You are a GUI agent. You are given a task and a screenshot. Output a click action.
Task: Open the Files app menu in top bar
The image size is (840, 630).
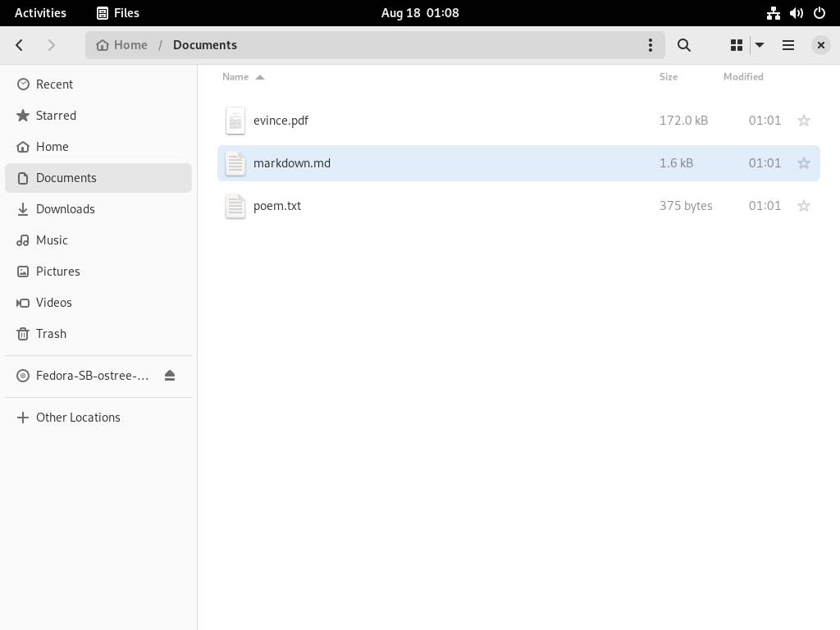tap(118, 13)
